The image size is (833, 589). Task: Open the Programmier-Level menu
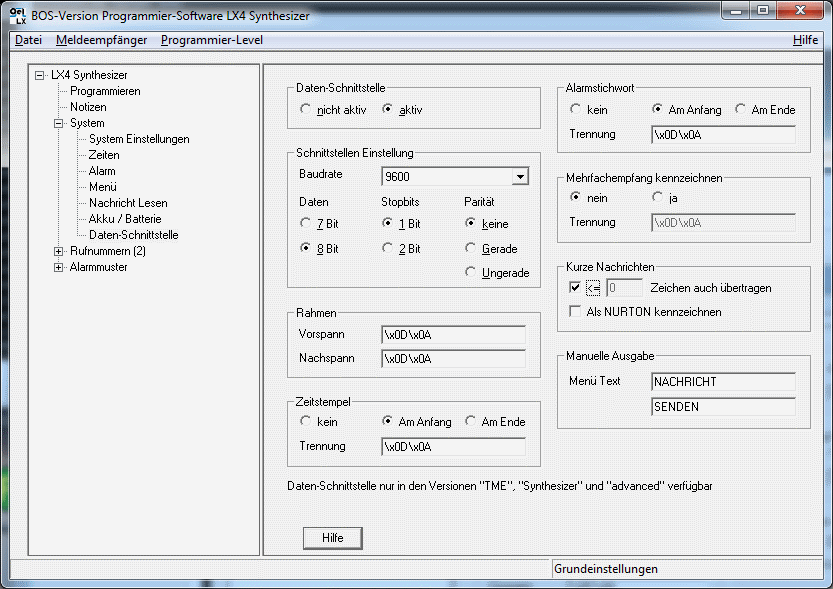click(x=211, y=40)
